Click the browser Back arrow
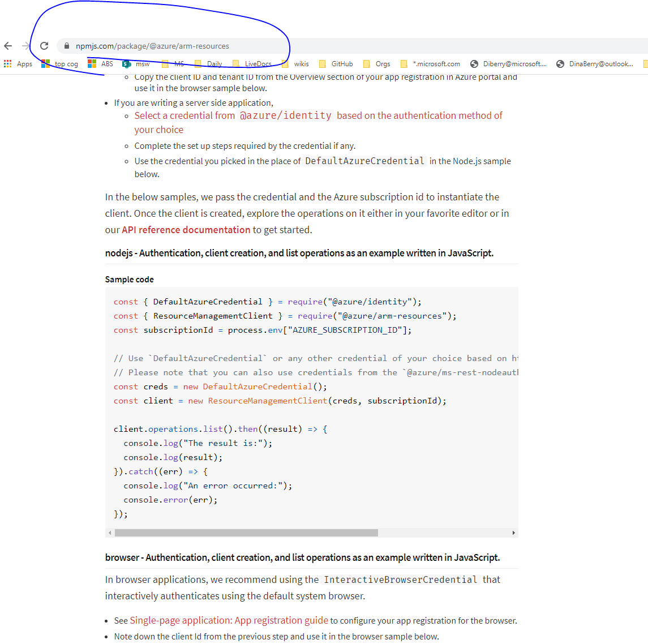Viewport: 648px width, 644px height. (8, 46)
